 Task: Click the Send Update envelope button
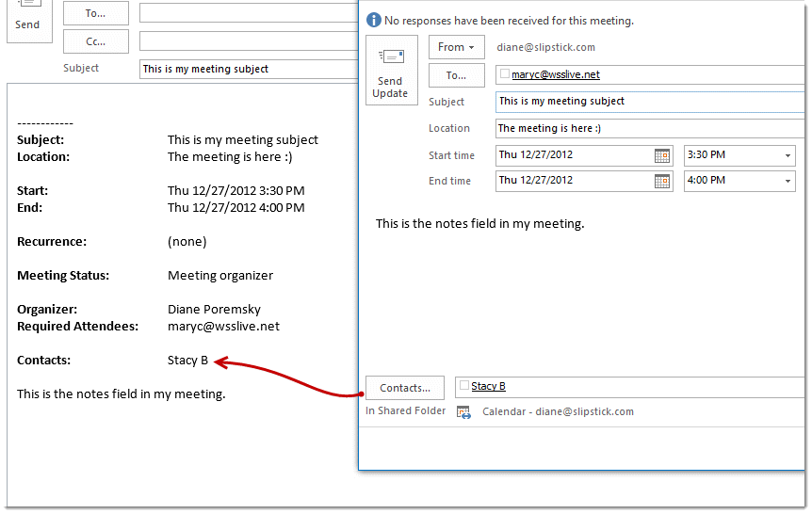(x=390, y=71)
